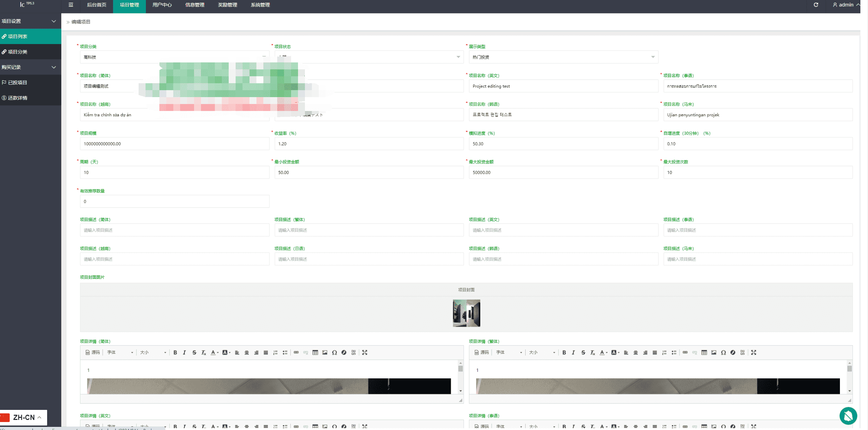Open text color picker in the 项目详情（简体）editor
Image resolution: width=868 pixels, height=430 pixels.
coord(215,352)
